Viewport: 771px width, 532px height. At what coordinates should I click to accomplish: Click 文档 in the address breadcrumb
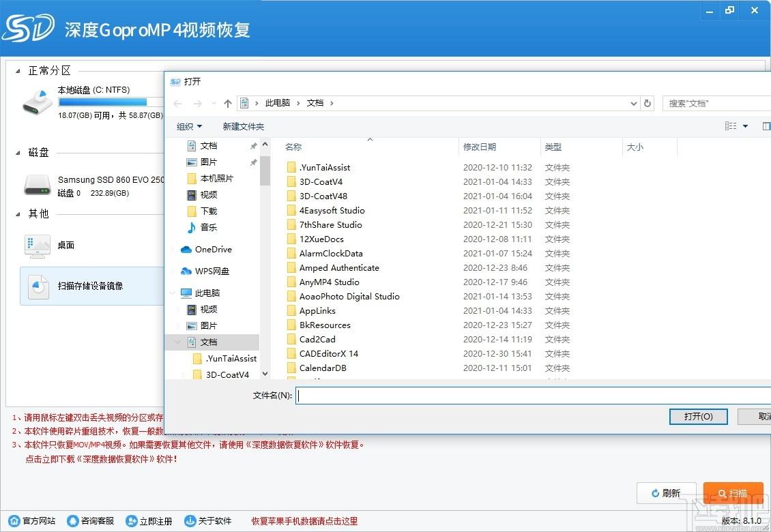point(315,103)
